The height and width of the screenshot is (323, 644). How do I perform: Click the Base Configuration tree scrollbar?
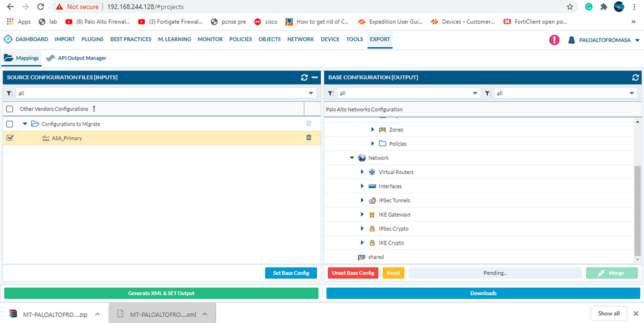tap(637, 210)
